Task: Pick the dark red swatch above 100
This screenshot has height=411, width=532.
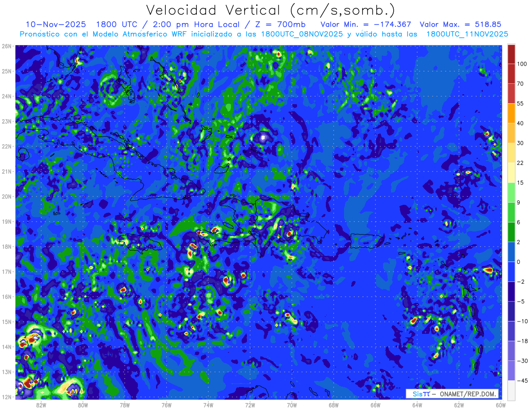Action: pos(511,54)
